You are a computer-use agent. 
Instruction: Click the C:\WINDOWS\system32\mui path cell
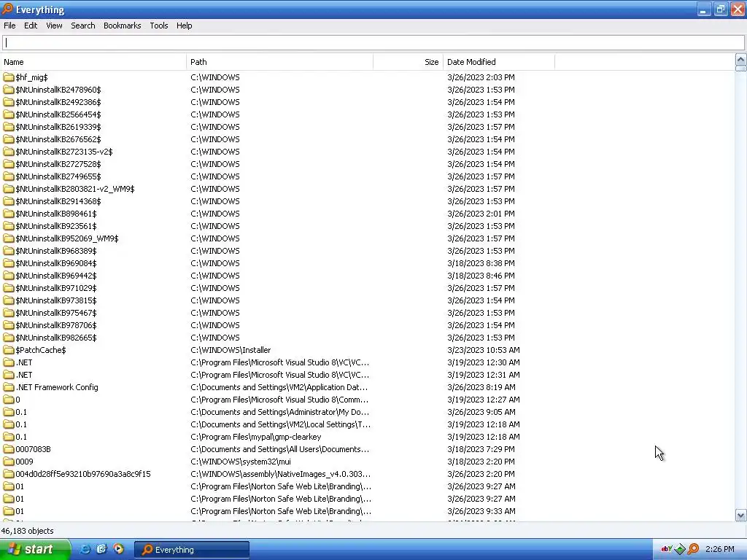pos(241,462)
